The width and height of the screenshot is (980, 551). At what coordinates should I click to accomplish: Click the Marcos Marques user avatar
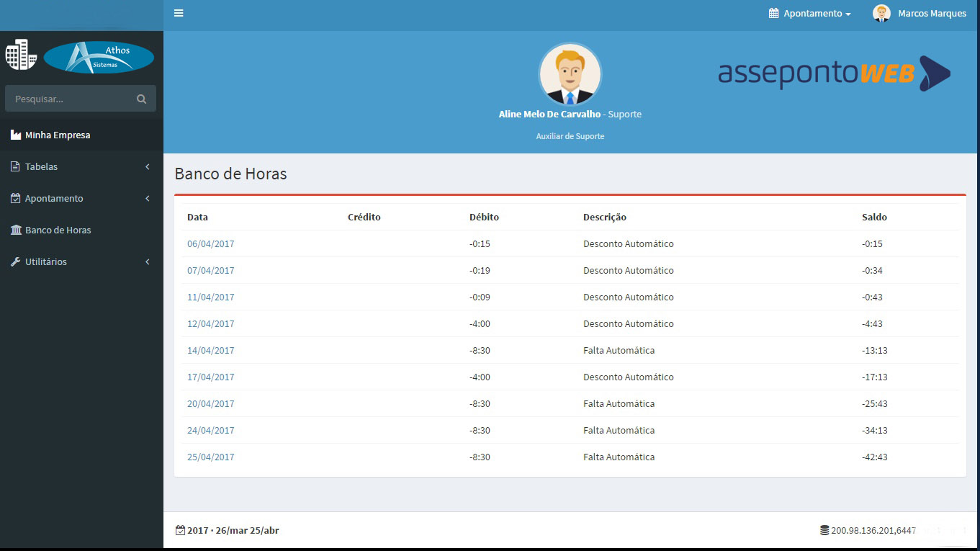click(881, 13)
